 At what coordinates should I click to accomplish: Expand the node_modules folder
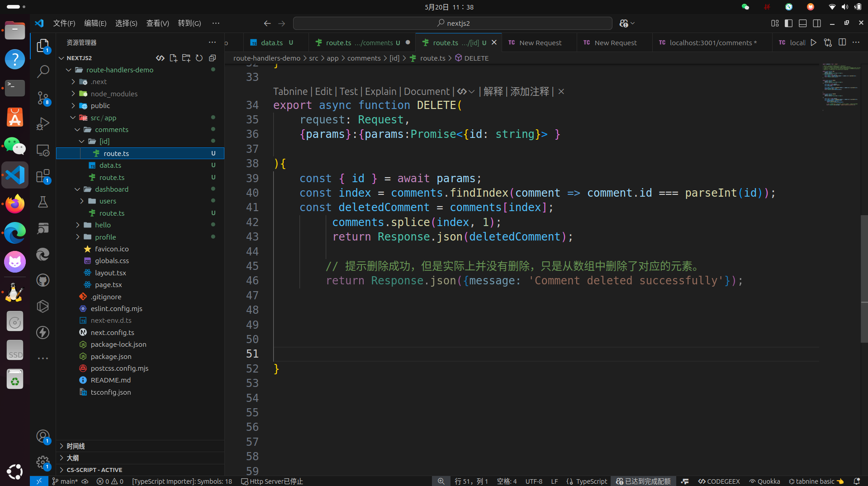[x=114, y=94]
